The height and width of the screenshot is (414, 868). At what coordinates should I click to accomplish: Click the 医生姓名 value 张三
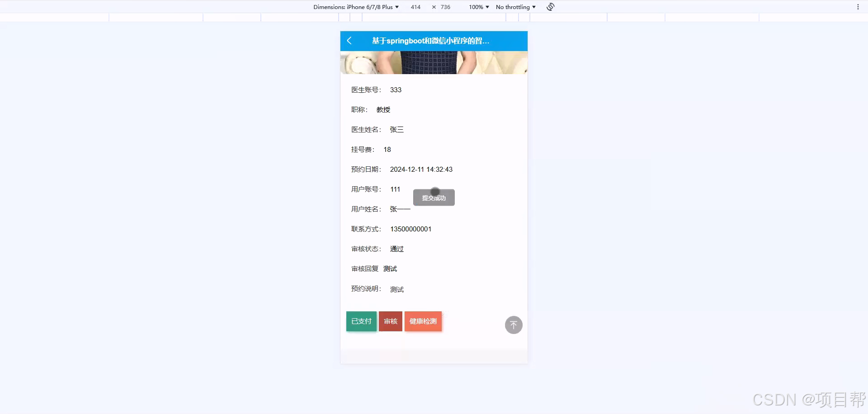396,130
